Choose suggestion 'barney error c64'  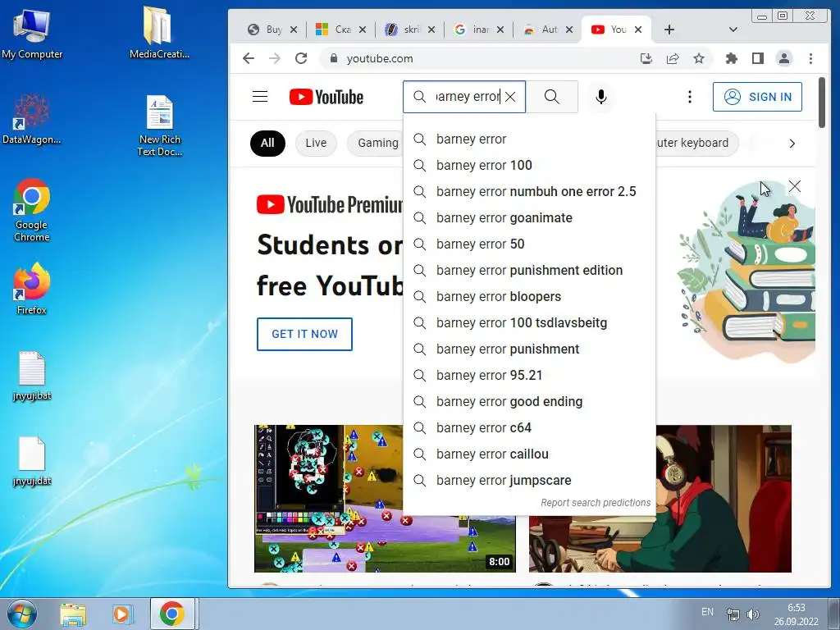529,428
